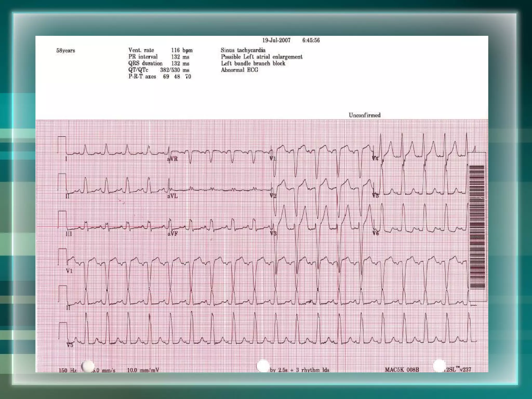Click the 'Left bundle branch block' line
532x399 pixels.
tap(253, 63)
